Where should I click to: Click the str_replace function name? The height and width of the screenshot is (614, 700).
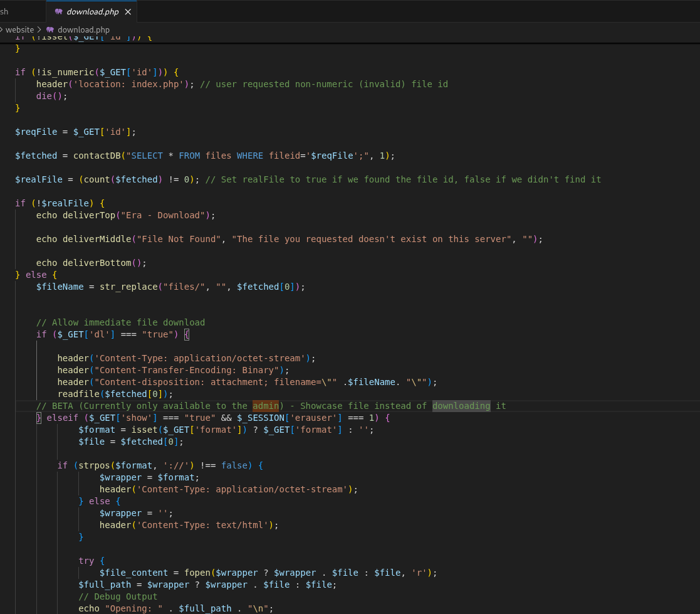[x=128, y=287]
